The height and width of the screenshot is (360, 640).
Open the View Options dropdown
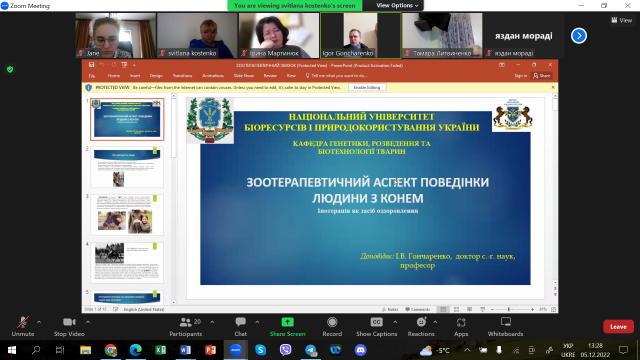[397, 5]
